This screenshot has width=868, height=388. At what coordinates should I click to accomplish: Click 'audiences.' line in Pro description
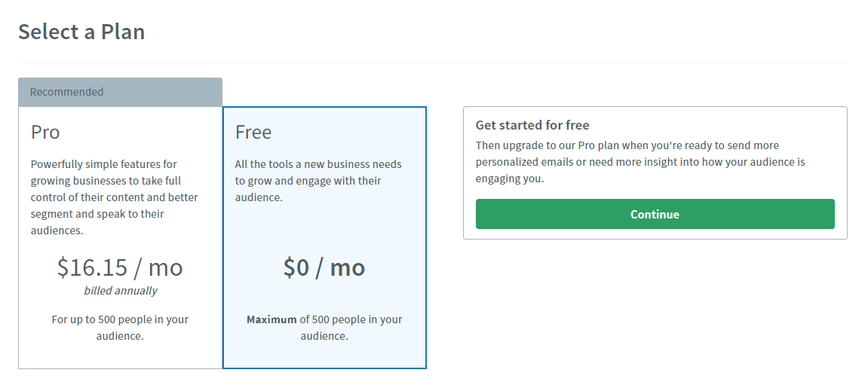tap(57, 231)
